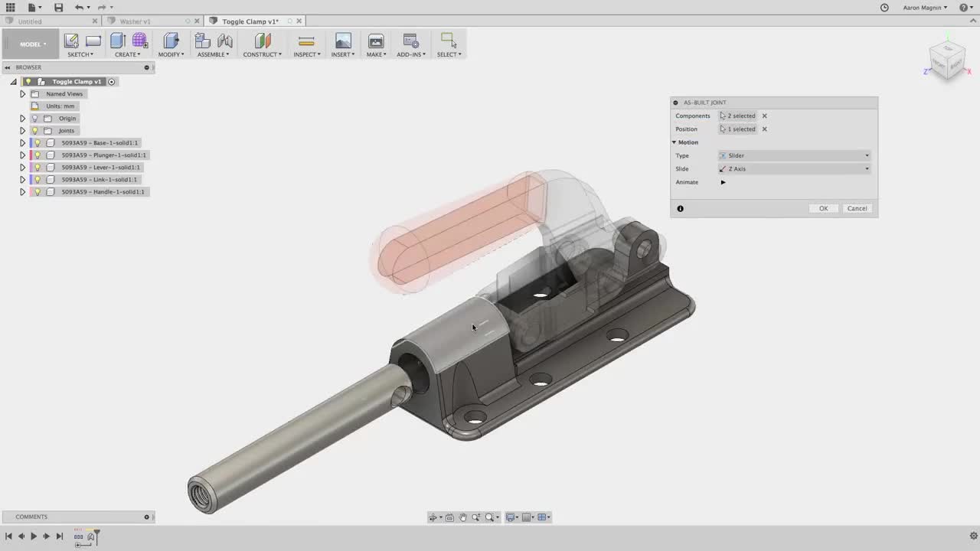The height and width of the screenshot is (551, 980).
Task: Collapse the Toggle Clamp v1 root node
Action: click(x=13, y=82)
